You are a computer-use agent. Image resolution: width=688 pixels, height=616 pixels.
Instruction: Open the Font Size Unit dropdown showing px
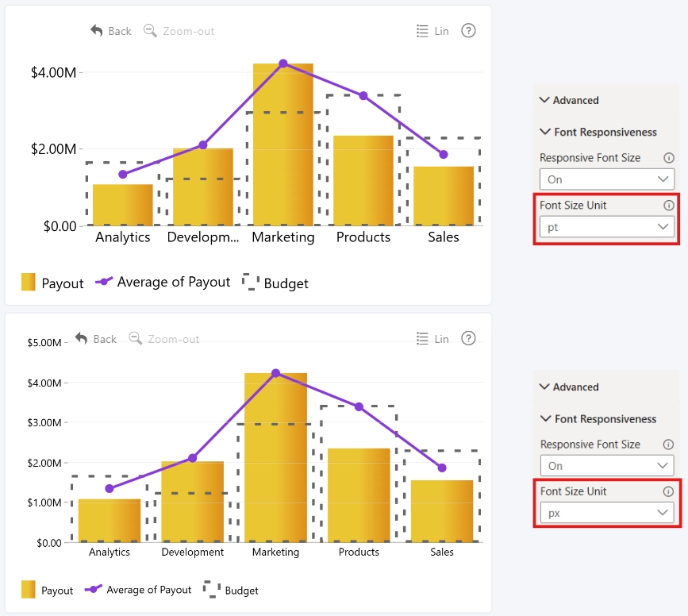[x=607, y=513]
